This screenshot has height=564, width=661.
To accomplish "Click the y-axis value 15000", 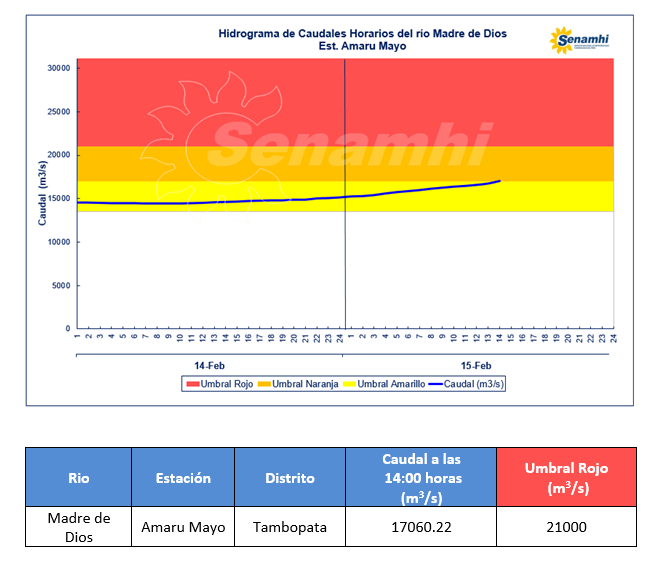I will 59,199.
